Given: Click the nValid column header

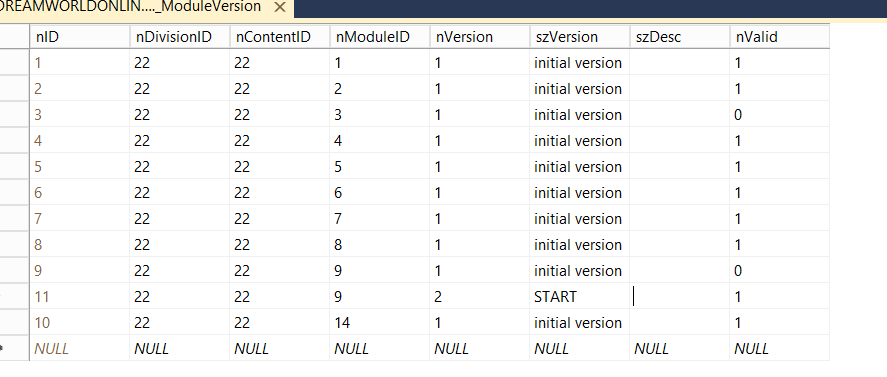Looking at the screenshot, I should (780, 37).
